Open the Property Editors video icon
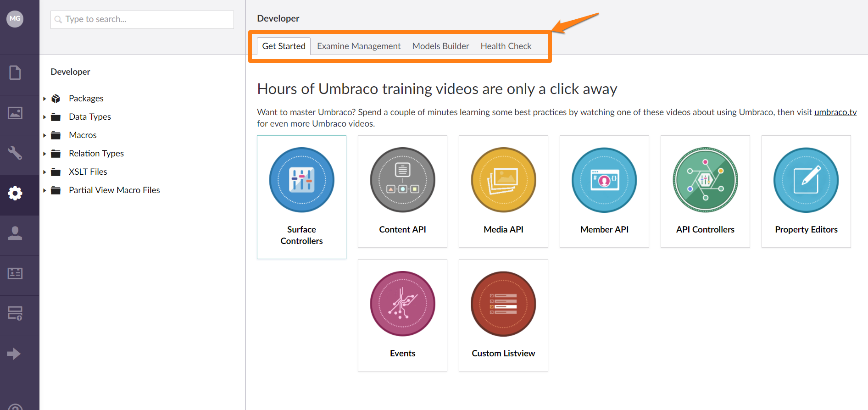Screen dimensions: 868x410 coord(806,180)
